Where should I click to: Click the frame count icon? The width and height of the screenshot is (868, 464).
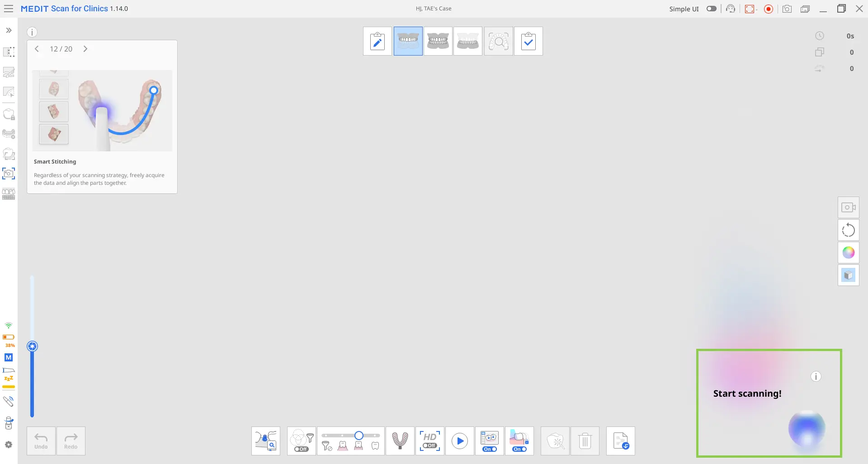click(820, 52)
